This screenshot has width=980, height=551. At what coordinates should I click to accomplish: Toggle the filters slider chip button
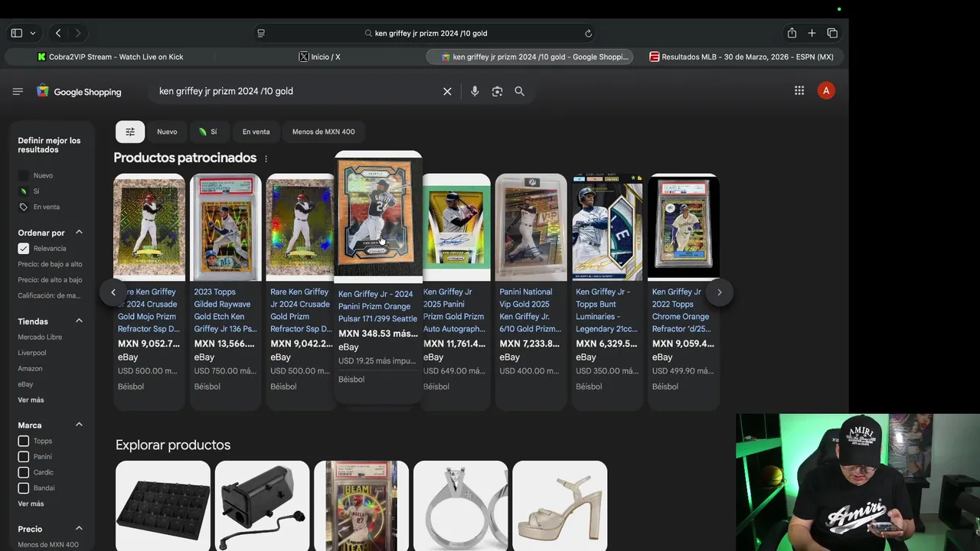click(130, 132)
